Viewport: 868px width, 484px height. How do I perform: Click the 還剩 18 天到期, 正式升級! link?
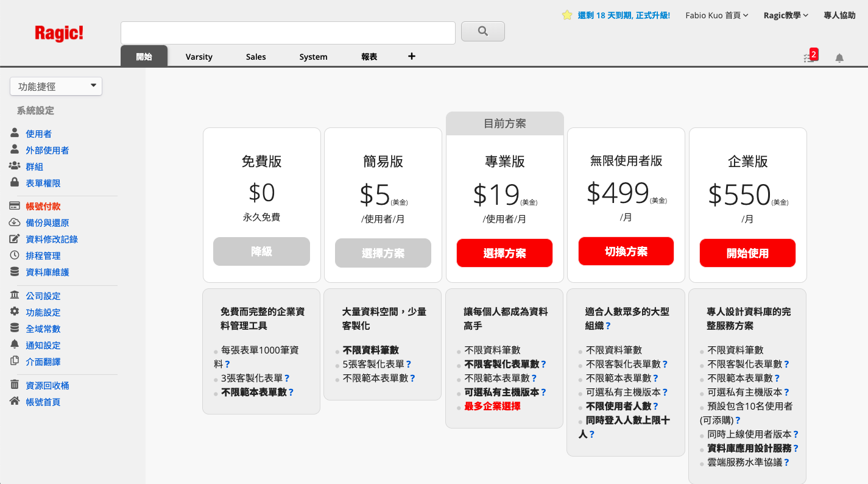pos(624,15)
